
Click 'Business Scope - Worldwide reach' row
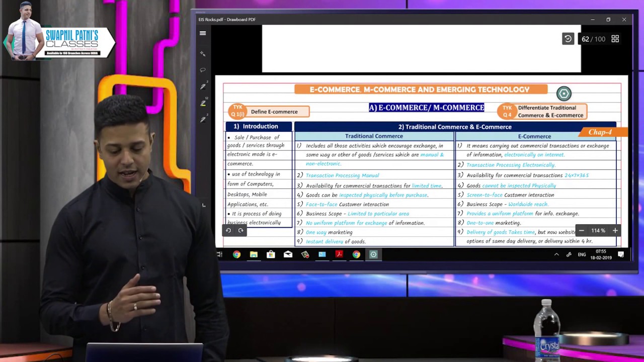[507, 204]
